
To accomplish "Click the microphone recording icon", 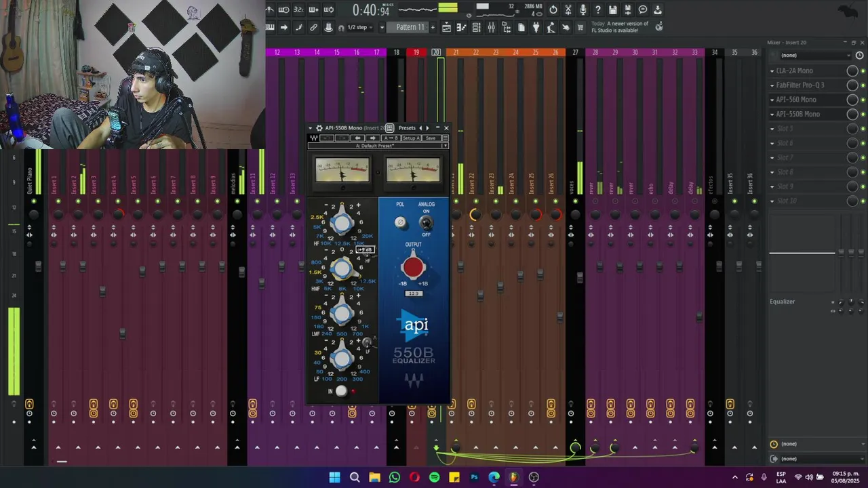I will pyautogui.click(x=583, y=9).
